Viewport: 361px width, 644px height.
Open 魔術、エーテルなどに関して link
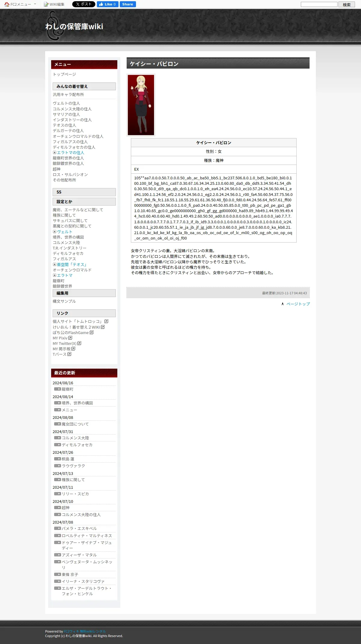[78, 210]
